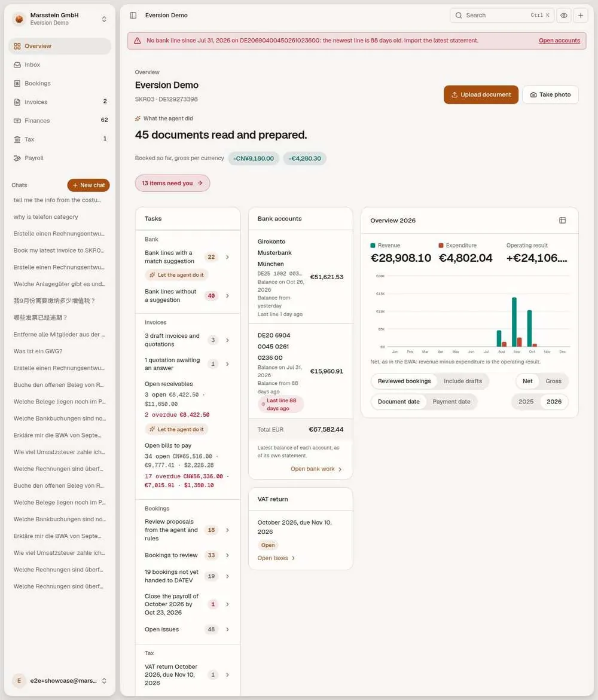This screenshot has height=700, width=598.
Task: Switch chart to Net values
Action: pos(527,381)
